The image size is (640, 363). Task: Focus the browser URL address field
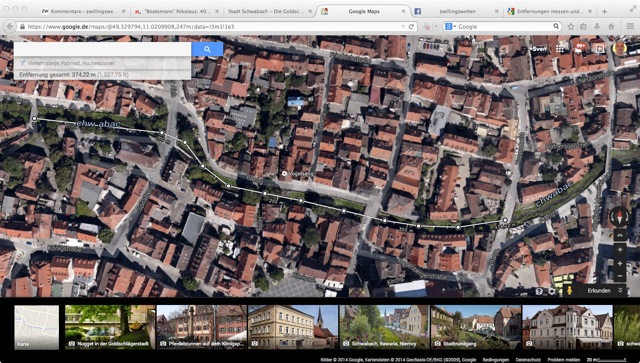212,27
